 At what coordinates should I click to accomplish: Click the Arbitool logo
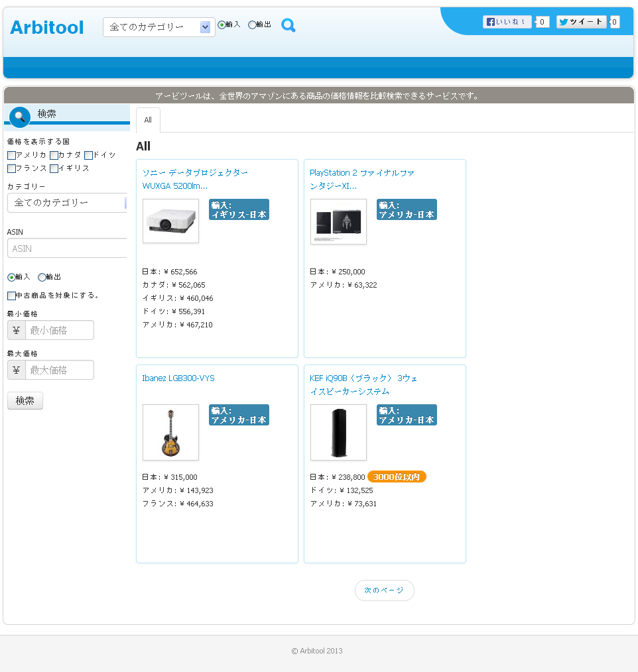point(46,27)
